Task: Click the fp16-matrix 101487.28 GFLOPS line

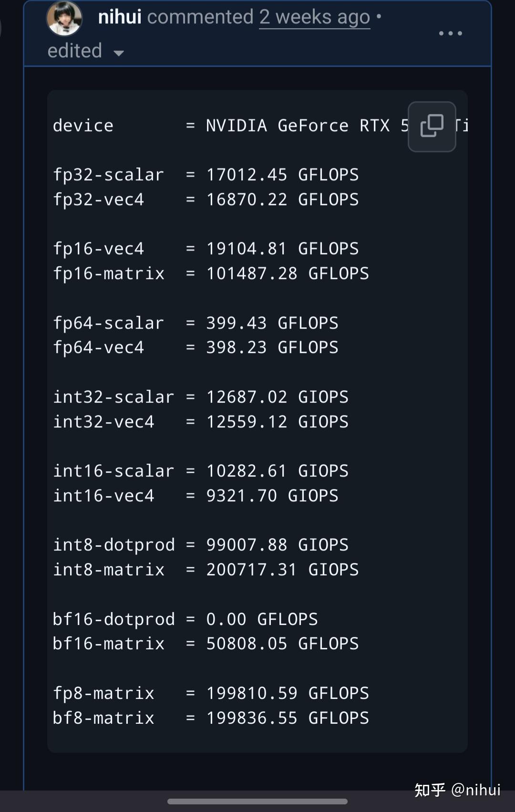Action: click(211, 274)
